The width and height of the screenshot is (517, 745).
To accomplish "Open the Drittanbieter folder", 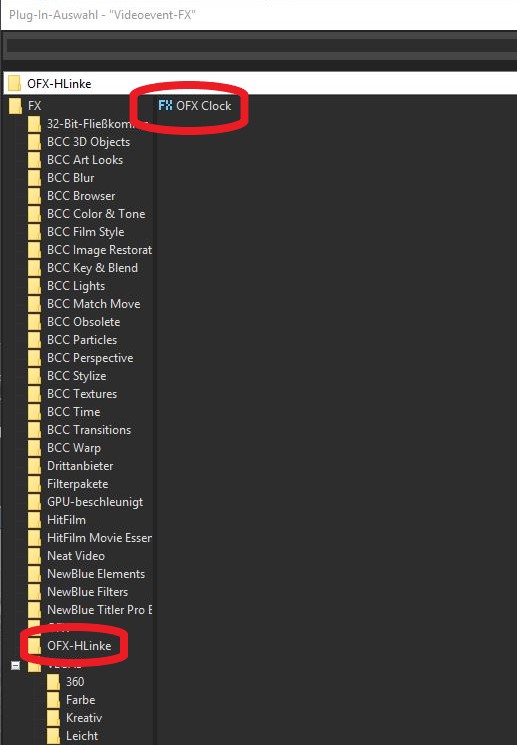I will point(80,466).
